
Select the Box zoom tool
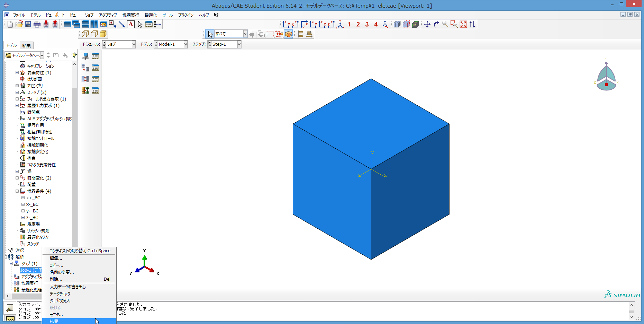click(454, 24)
